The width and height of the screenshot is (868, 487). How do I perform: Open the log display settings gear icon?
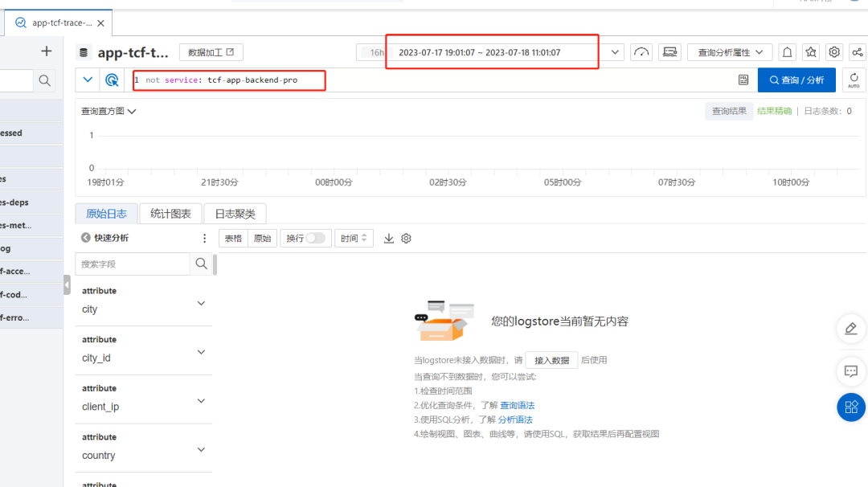[407, 239]
